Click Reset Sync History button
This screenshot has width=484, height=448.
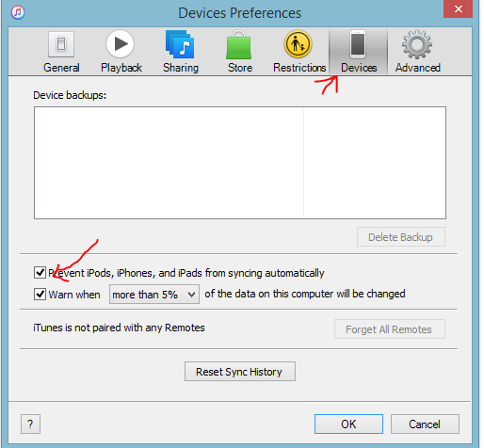[x=240, y=372]
